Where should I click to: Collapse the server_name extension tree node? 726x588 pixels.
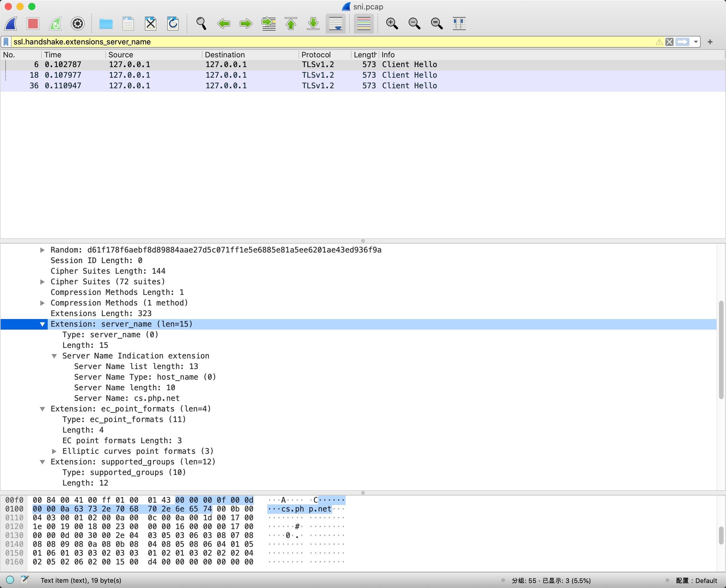42,324
